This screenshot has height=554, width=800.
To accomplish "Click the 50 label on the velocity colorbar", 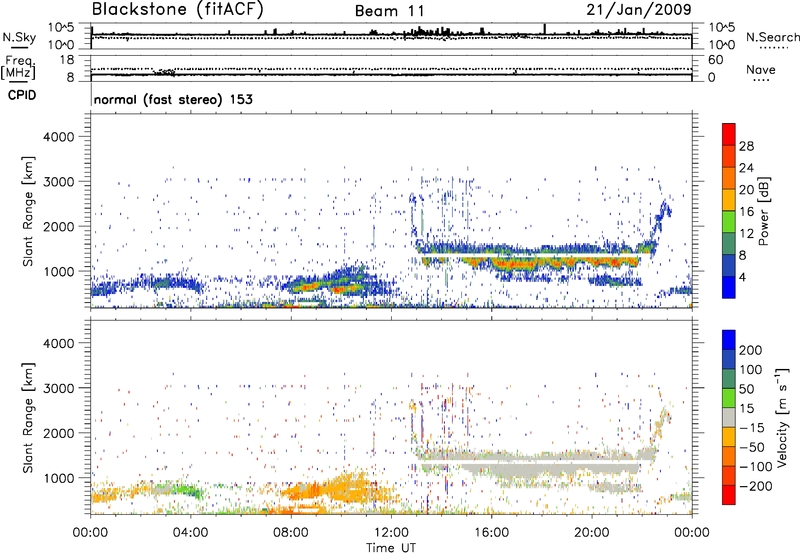I will pos(746,389).
